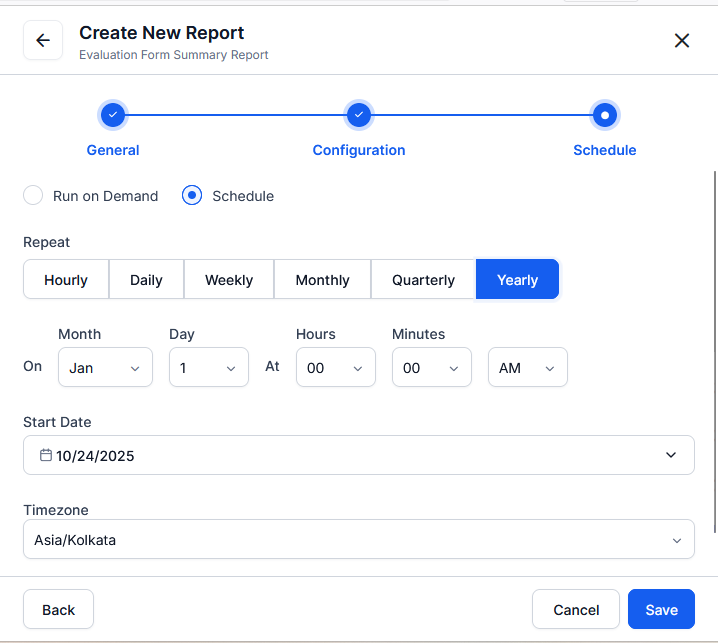Expand the Asia/Kolkata timezone dropdown

coord(358,540)
